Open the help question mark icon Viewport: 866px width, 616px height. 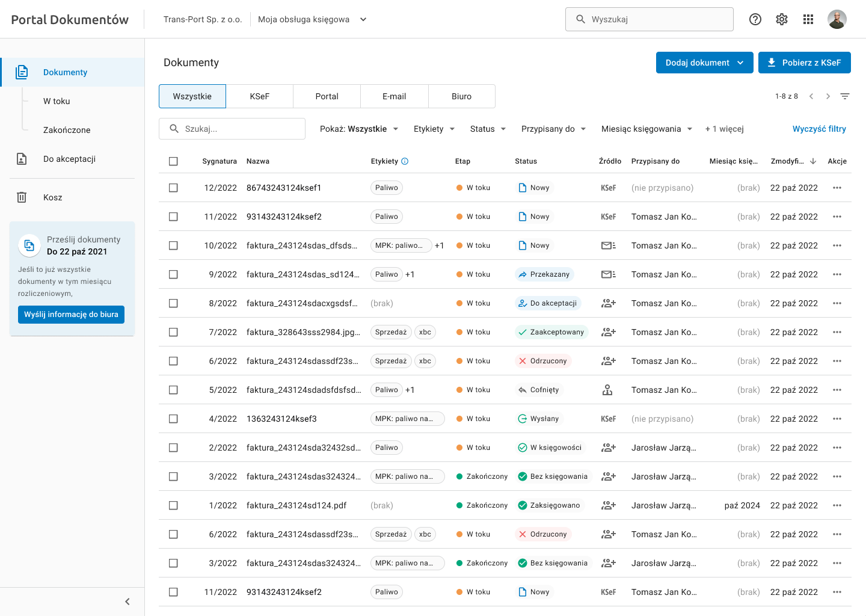755,19
